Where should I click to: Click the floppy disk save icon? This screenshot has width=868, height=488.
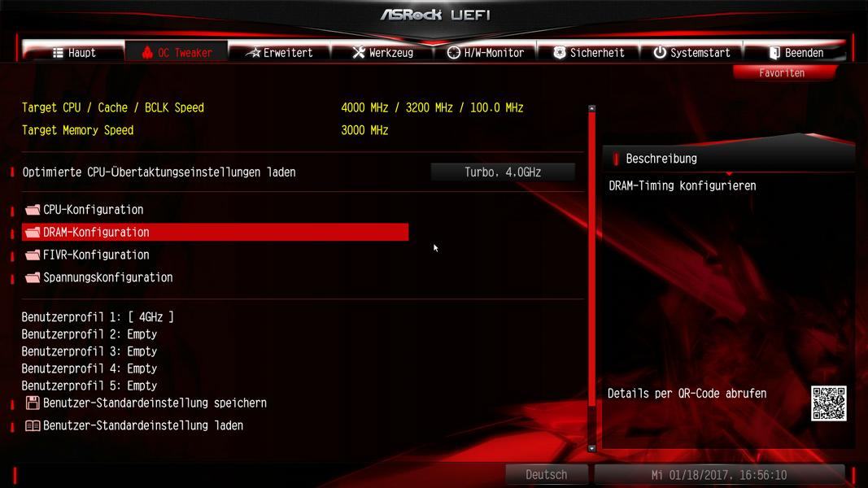pyautogui.click(x=32, y=403)
